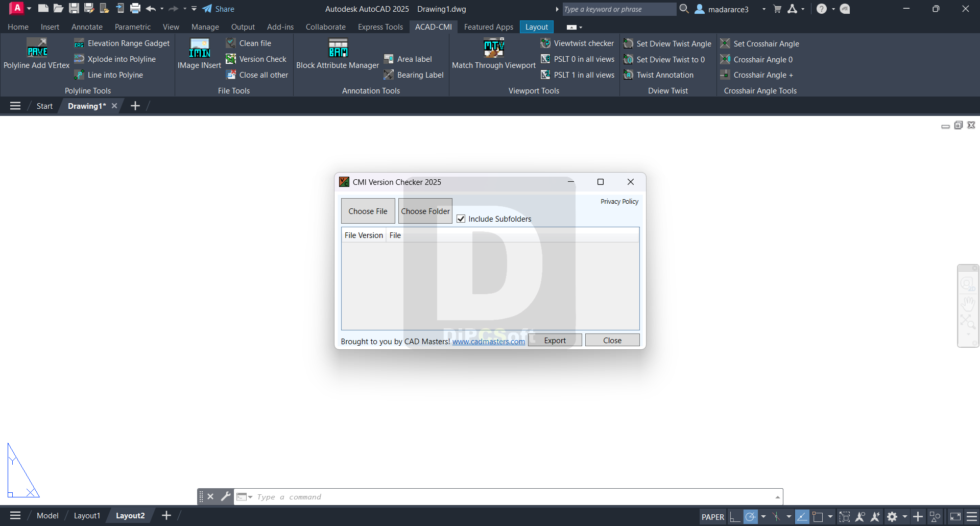The image size is (980, 526).
Task: Run Crosshair Angle + tool
Action: 756,75
